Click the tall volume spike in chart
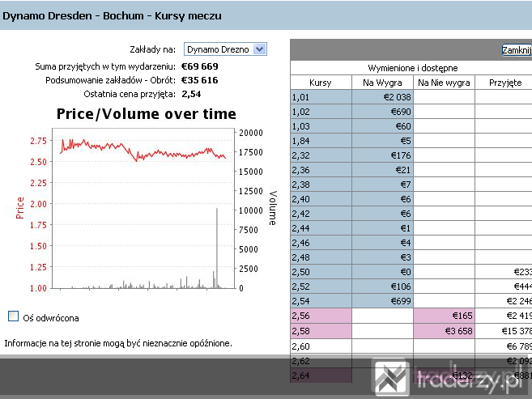Viewport: 532px width, 399px height. (217, 248)
